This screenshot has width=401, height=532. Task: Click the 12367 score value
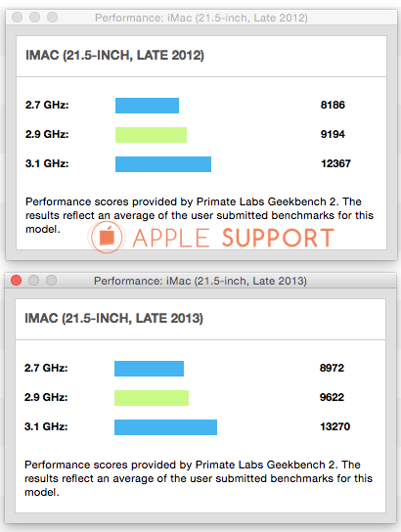335,163
